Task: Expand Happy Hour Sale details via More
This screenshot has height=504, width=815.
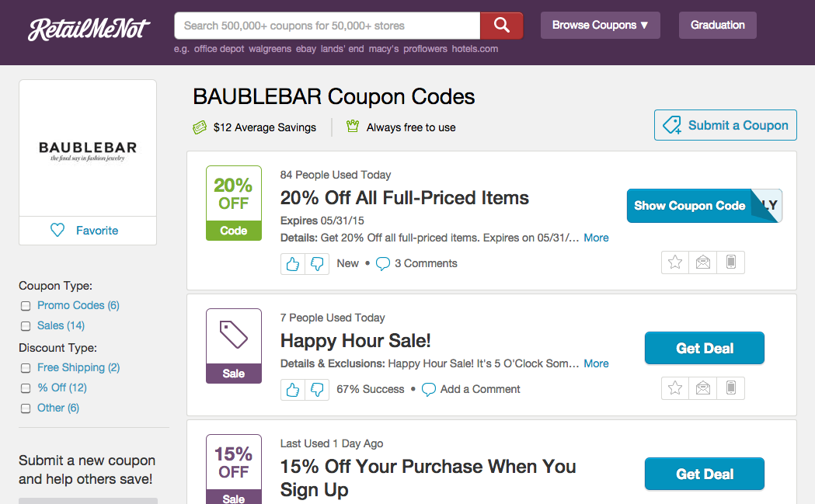Action: [596, 363]
